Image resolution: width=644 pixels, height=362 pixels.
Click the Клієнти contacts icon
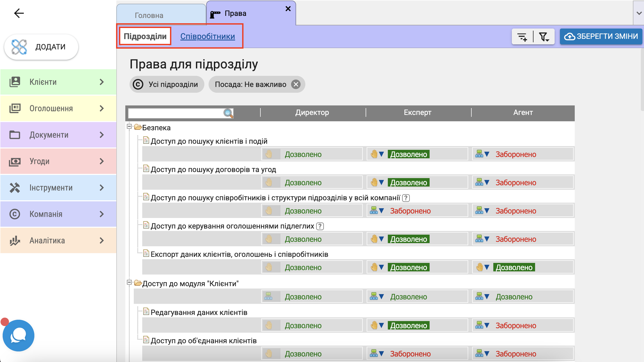click(15, 82)
